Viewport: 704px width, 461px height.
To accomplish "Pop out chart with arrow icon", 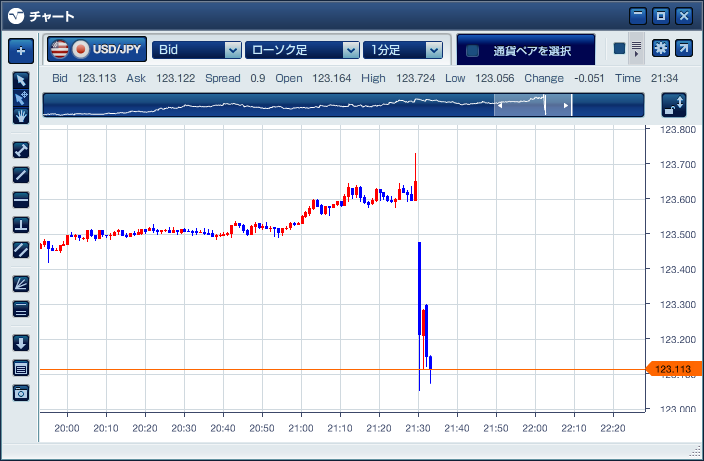I will (x=684, y=48).
